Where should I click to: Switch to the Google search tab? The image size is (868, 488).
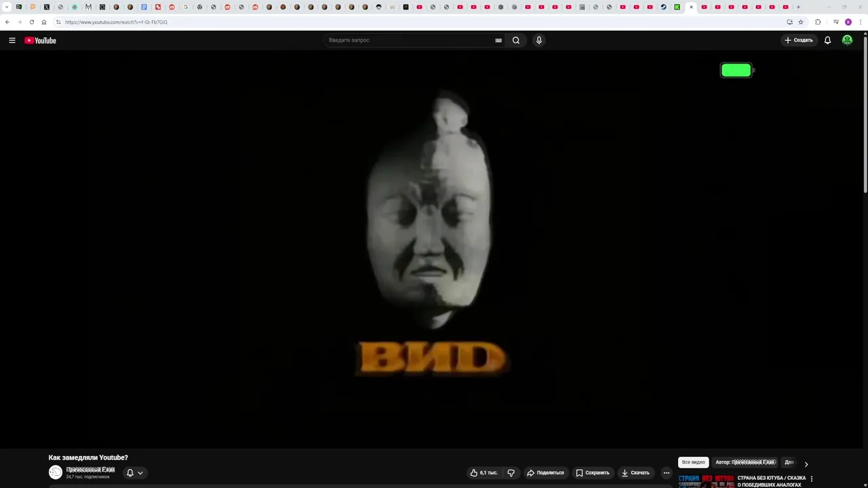pyautogui.click(x=185, y=7)
